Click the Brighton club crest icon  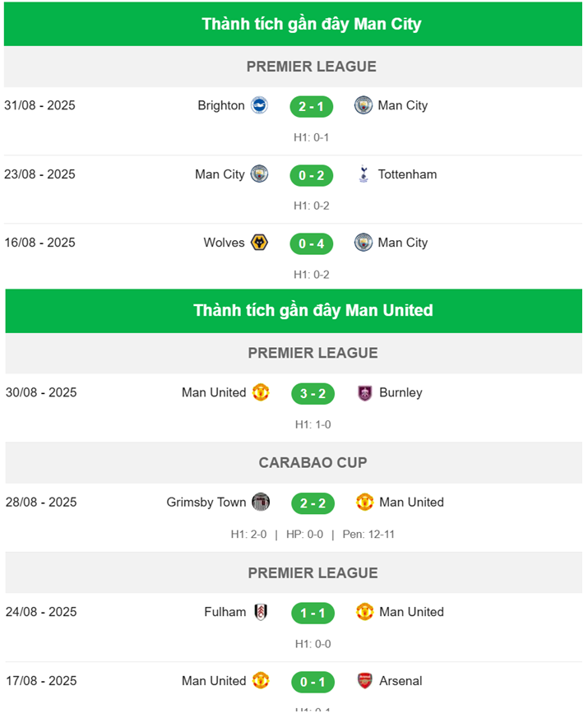tap(259, 105)
